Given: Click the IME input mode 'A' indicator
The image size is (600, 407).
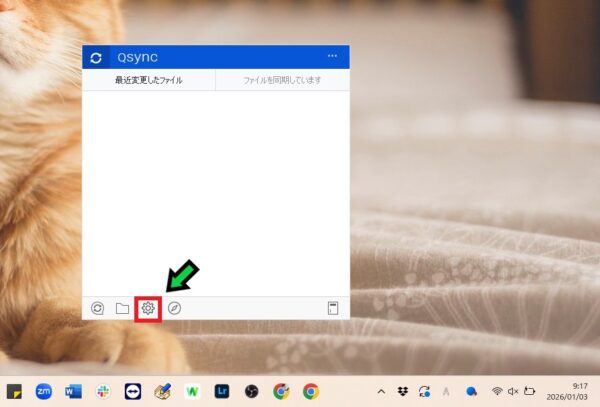Looking at the screenshot, I should pyautogui.click(x=446, y=391).
